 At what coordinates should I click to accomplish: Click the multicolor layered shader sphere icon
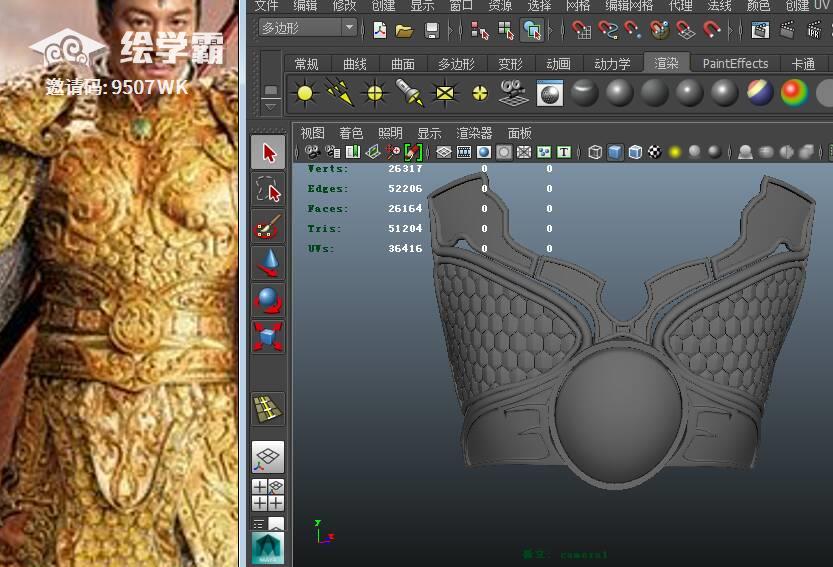760,92
